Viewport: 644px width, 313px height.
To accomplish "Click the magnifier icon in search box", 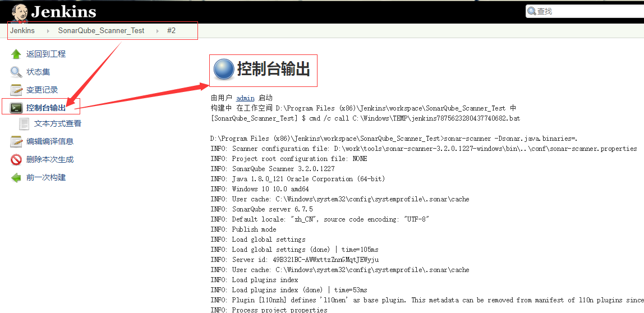I will [532, 12].
